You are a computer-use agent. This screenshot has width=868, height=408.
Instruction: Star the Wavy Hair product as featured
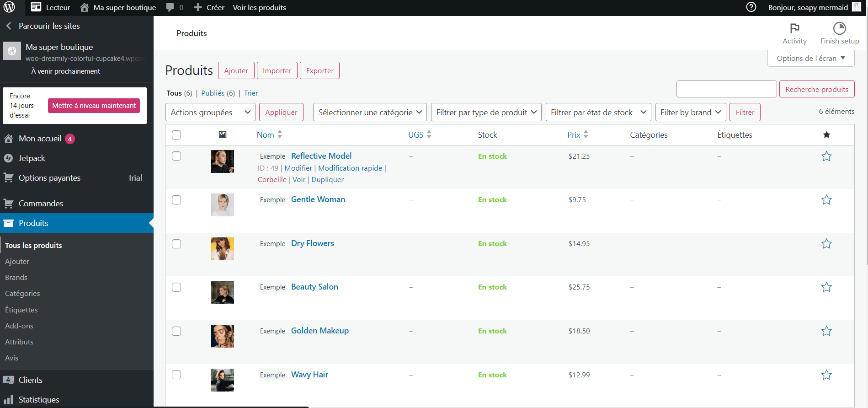[x=826, y=375]
